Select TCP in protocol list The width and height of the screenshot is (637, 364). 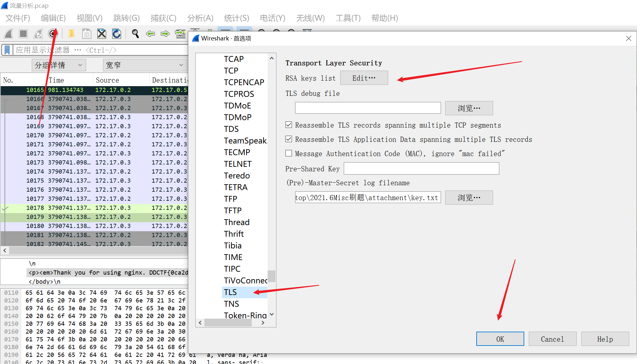[x=231, y=71]
